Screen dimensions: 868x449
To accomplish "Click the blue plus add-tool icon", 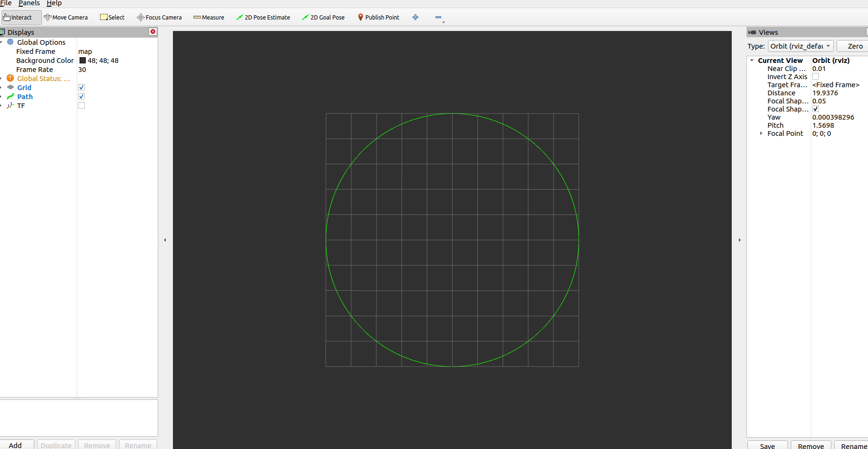I will (415, 17).
